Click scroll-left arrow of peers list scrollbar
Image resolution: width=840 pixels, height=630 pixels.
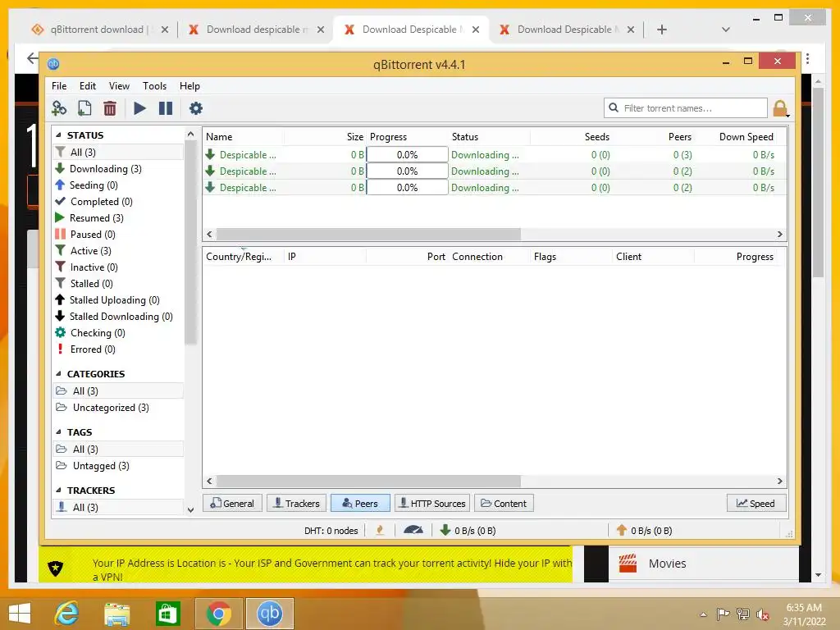[209, 481]
